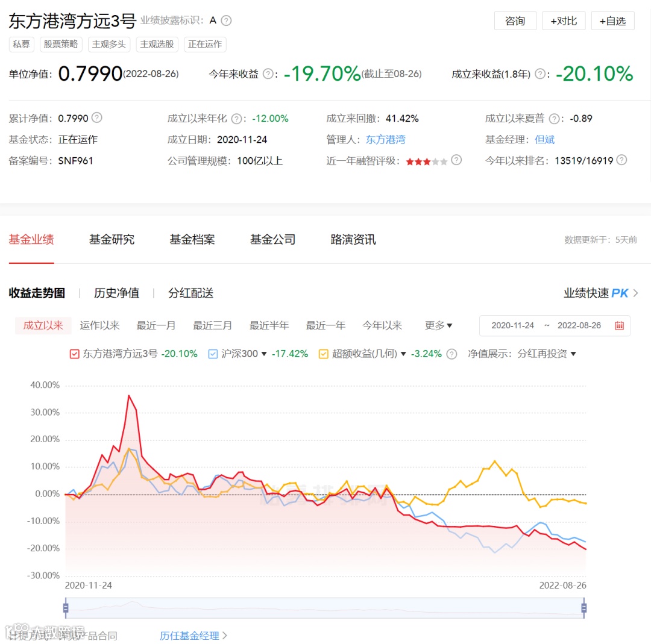Click the +自选 button

(613, 20)
